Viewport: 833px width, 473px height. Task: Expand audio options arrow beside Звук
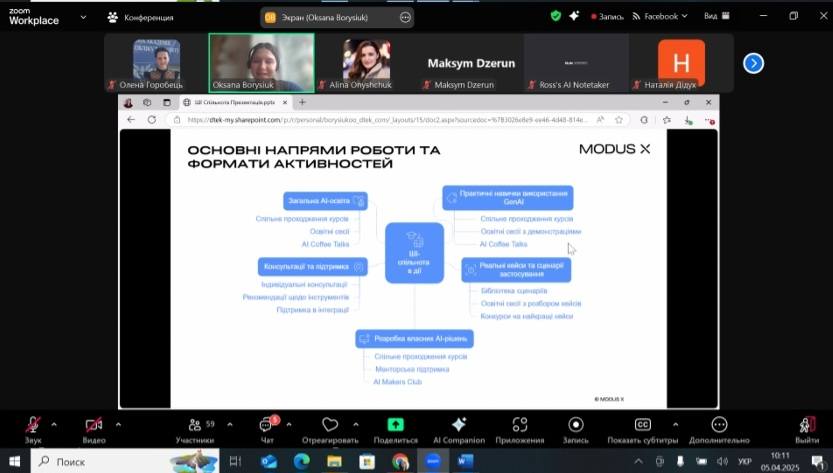(54, 424)
